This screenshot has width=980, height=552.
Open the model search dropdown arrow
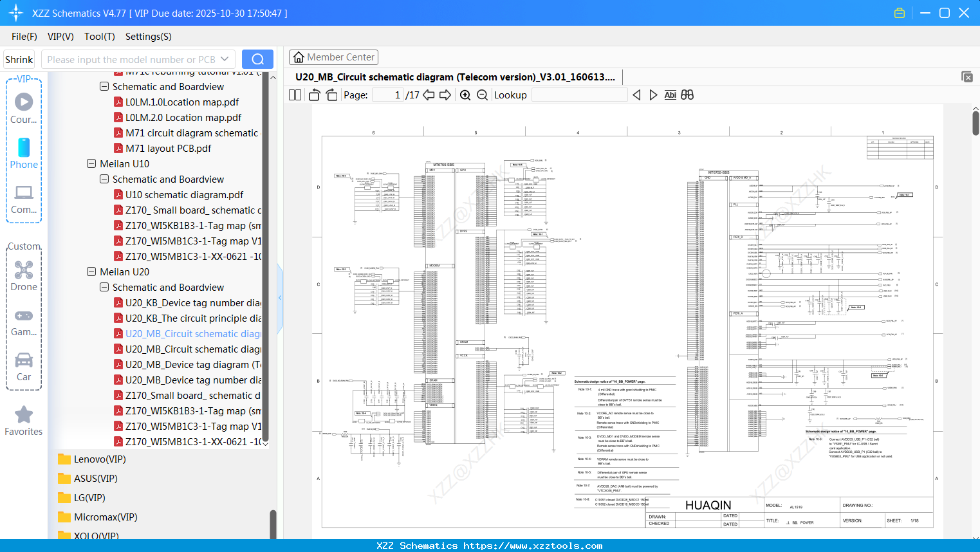(224, 59)
